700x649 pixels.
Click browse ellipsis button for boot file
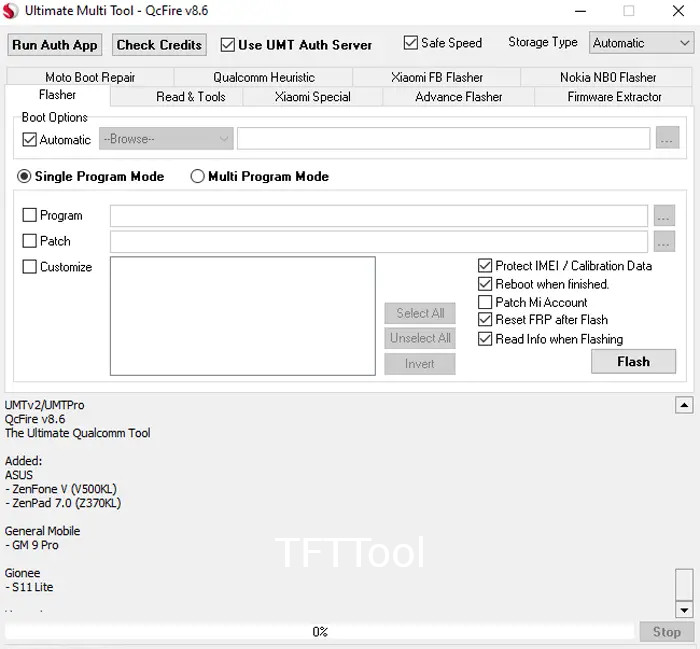tap(668, 139)
